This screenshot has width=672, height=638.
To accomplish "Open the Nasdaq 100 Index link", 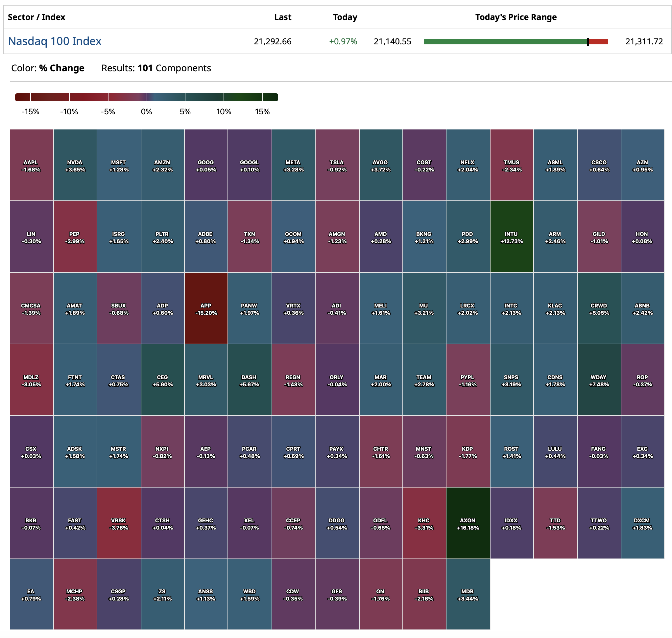I will coord(55,41).
